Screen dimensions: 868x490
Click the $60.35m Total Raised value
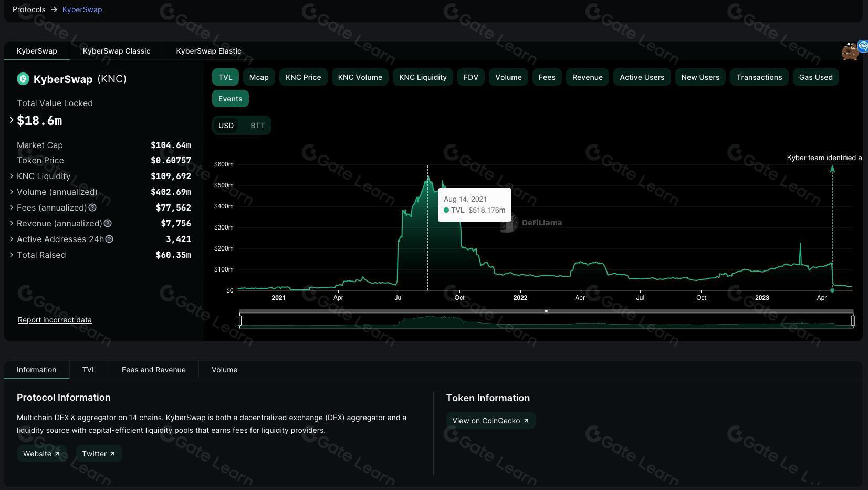(173, 255)
